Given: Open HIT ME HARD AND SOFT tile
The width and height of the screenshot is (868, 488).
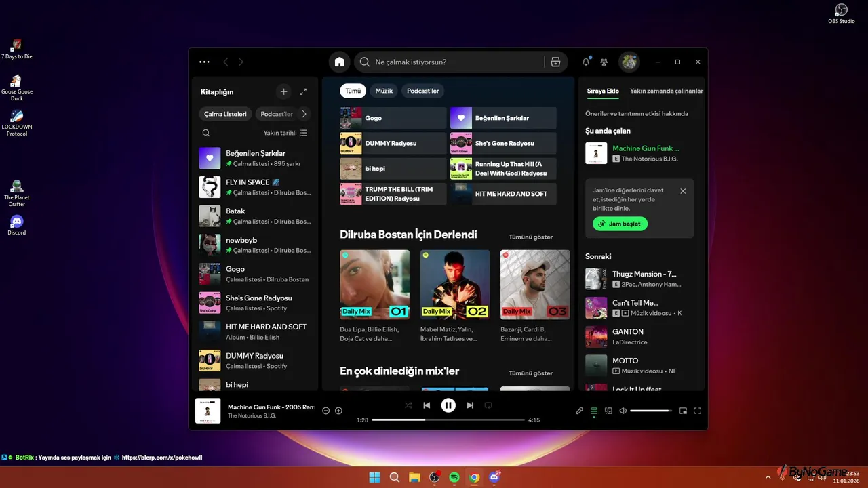Looking at the screenshot, I should pos(503,194).
